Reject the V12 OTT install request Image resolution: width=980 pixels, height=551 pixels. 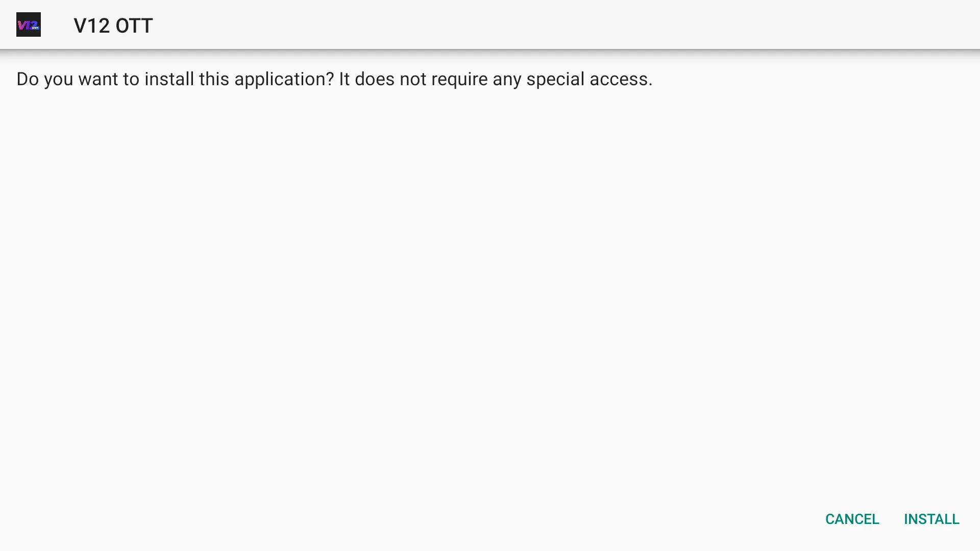click(x=852, y=519)
